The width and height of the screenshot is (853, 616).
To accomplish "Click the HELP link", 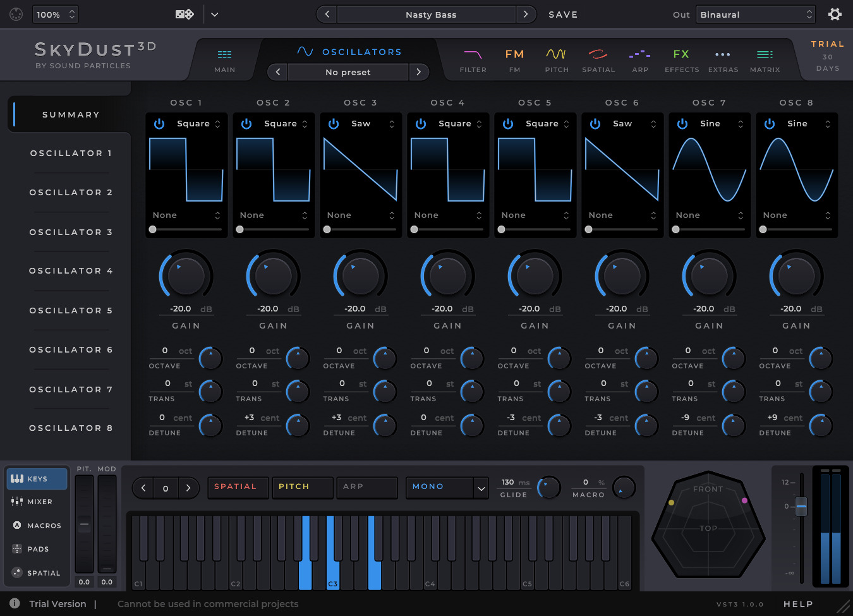I will point(798,604).
